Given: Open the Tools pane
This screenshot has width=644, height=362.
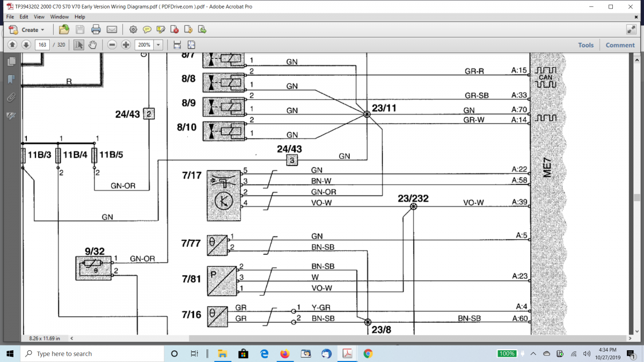Looking at the screenshot, I should 586,45.
